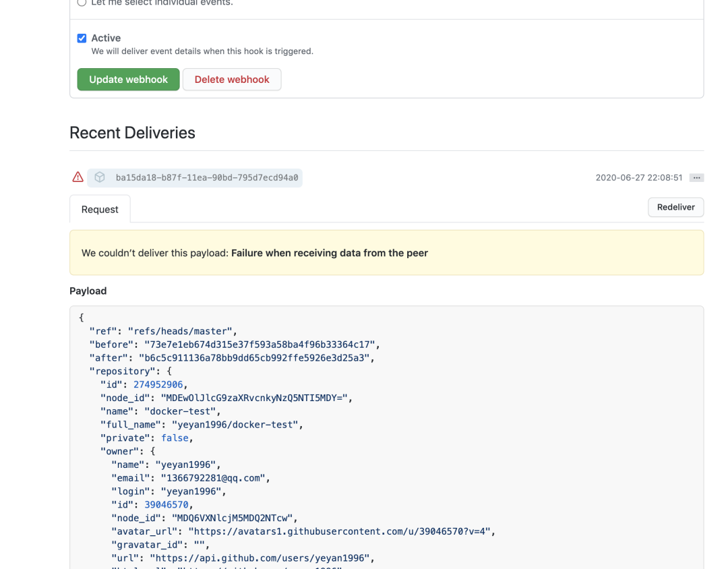Image resolution: width=728 pixels, height=569 pixels.
Task: Open the ellipsis options next to the timestamp
Action: (697, 177)
